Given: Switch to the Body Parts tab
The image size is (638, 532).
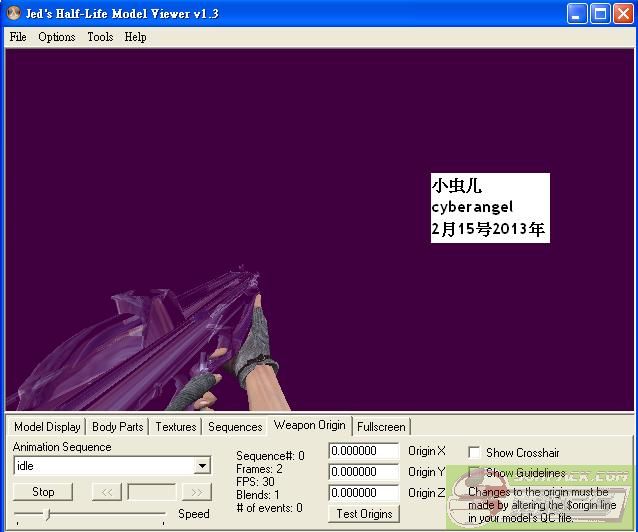Looking at the screenshot, I should pyautogui.click(x=117, y=427).
